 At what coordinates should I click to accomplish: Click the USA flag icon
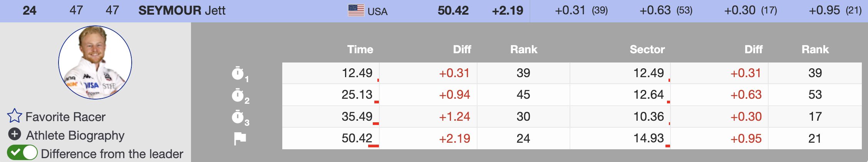356,10
